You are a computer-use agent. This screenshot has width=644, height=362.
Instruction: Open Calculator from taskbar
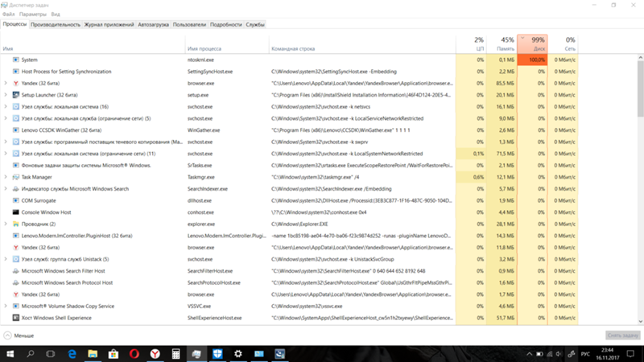pyautogui.click(x=175, y=354)
